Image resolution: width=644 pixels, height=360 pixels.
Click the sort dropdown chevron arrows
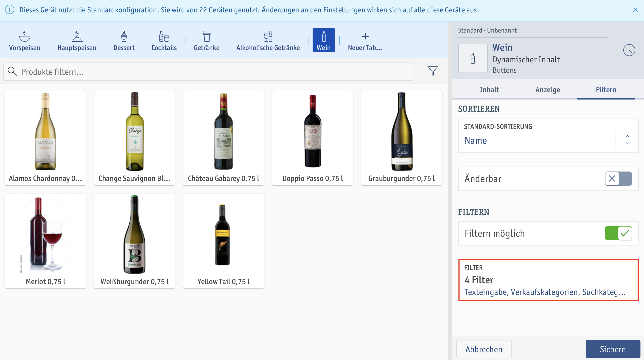[627, 140]
